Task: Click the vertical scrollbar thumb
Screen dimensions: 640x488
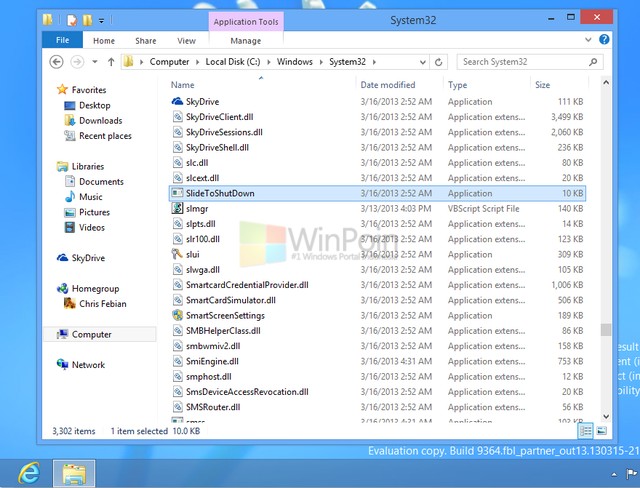Action: (606, 329)
